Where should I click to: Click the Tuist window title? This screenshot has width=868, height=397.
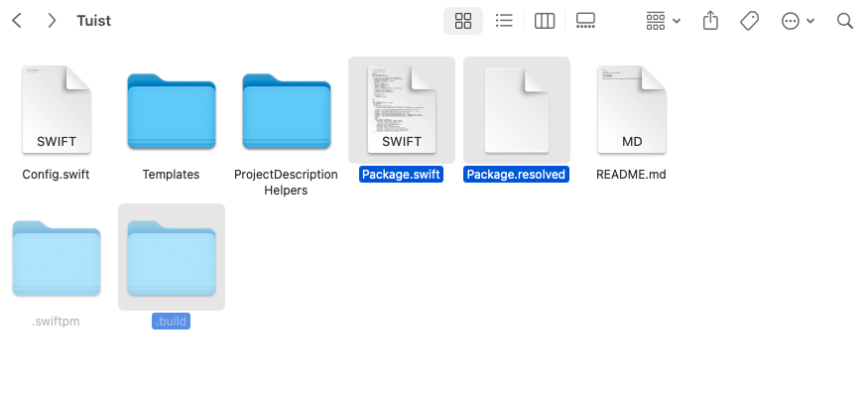93,21
